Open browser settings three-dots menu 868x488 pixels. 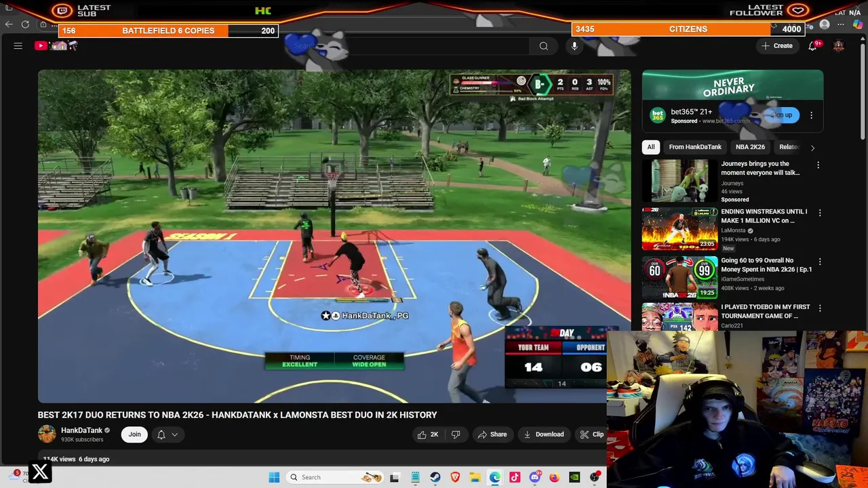coord(841,24)
